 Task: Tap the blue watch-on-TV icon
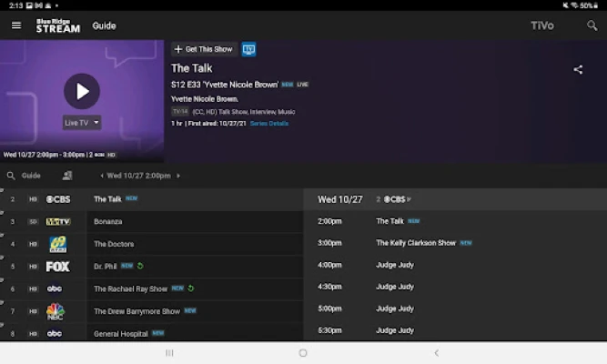tap(248, 49)
